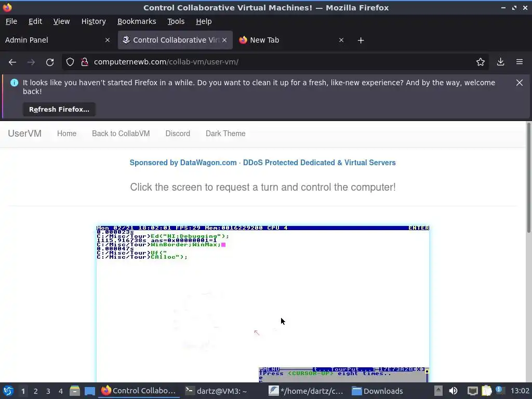
Task: Switch to workspace 4
Action: pyautogui.click(x=61, y=391)
